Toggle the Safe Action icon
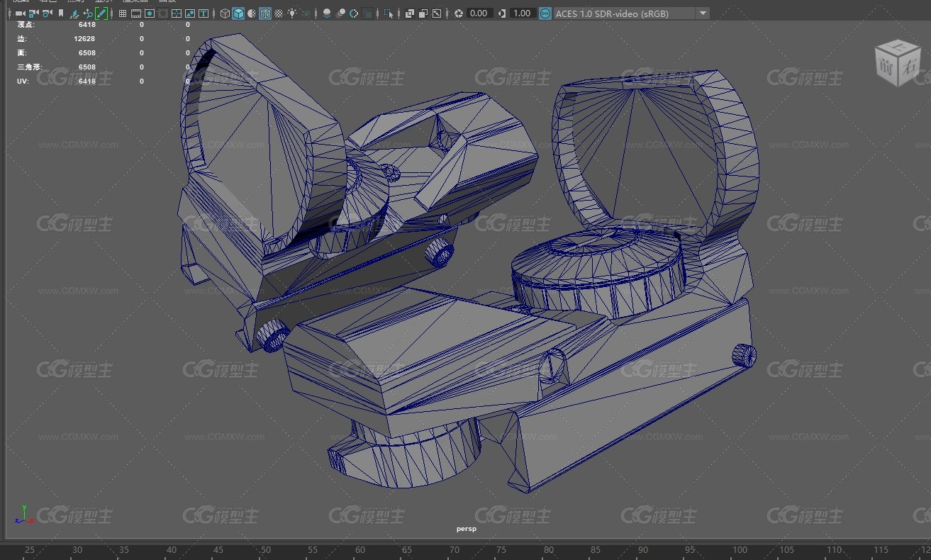Image resolution: width=931 pixels, height=560 pixels. click(190, 13)
